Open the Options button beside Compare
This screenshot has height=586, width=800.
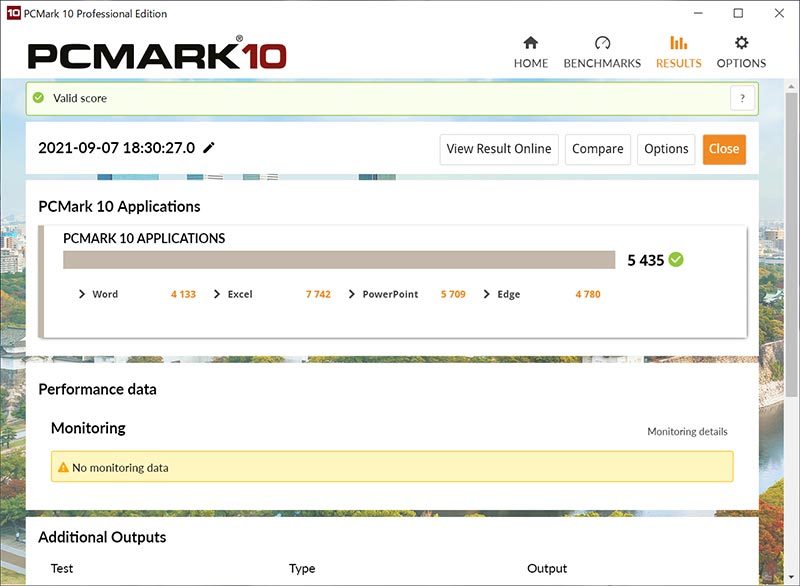[x=666, y=149]
